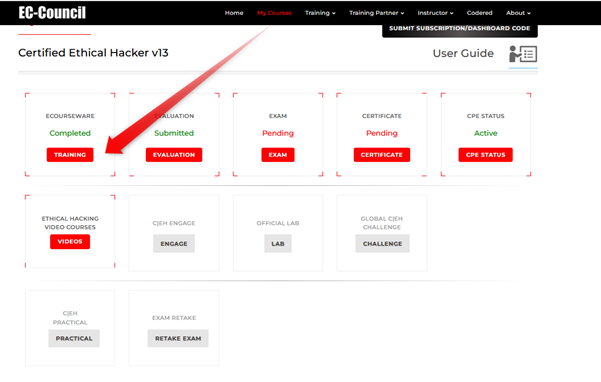Open the Codered menu item

pos(479,13)
